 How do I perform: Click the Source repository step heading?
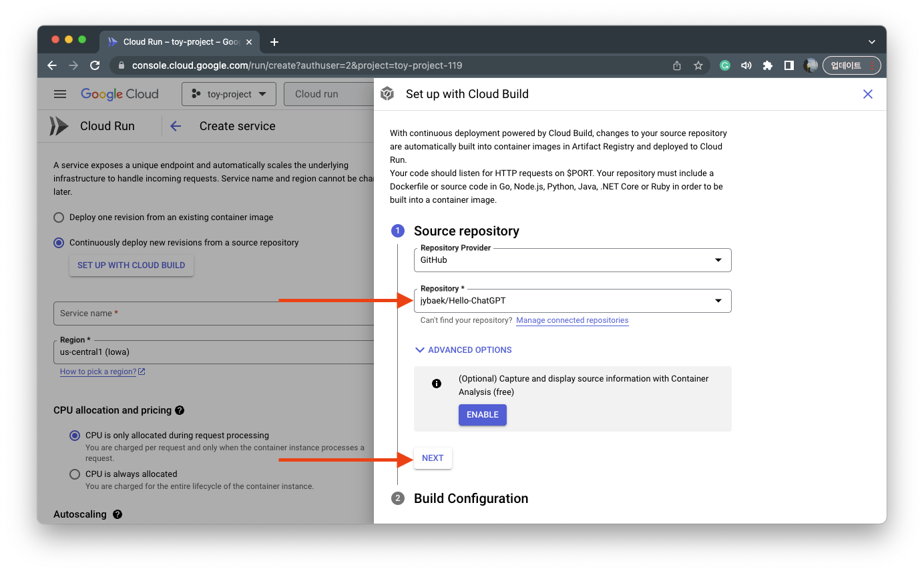coord(467,231)
